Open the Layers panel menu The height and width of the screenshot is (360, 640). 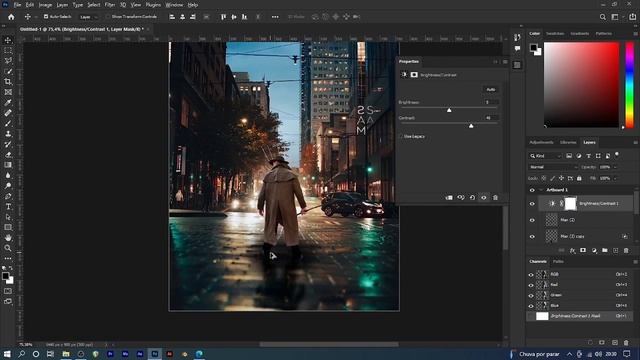[635, 142]
